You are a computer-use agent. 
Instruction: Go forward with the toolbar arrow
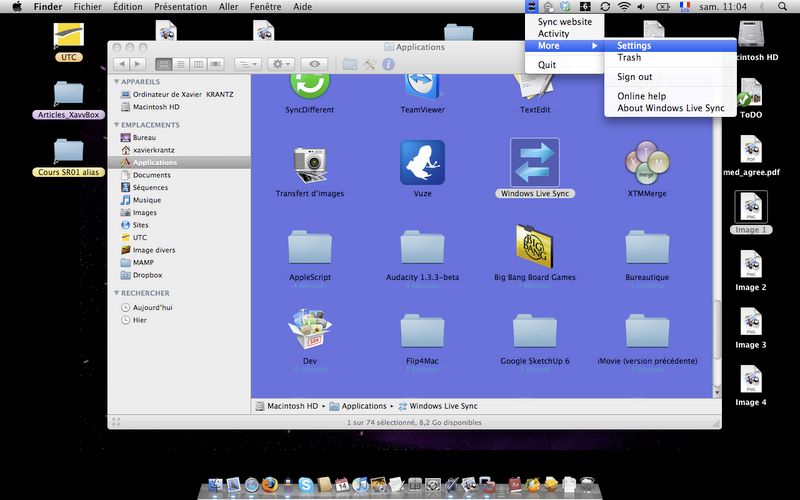[138, 64]
